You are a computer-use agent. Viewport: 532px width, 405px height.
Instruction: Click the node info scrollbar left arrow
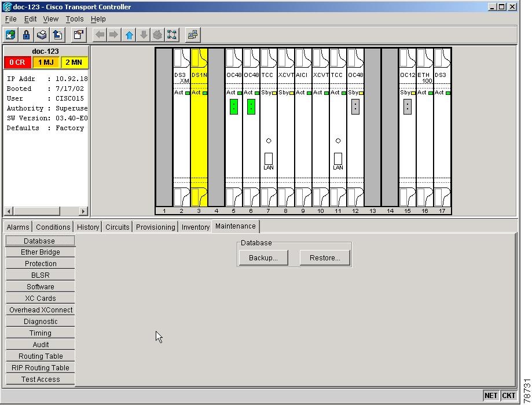click(x=9, y=211)
